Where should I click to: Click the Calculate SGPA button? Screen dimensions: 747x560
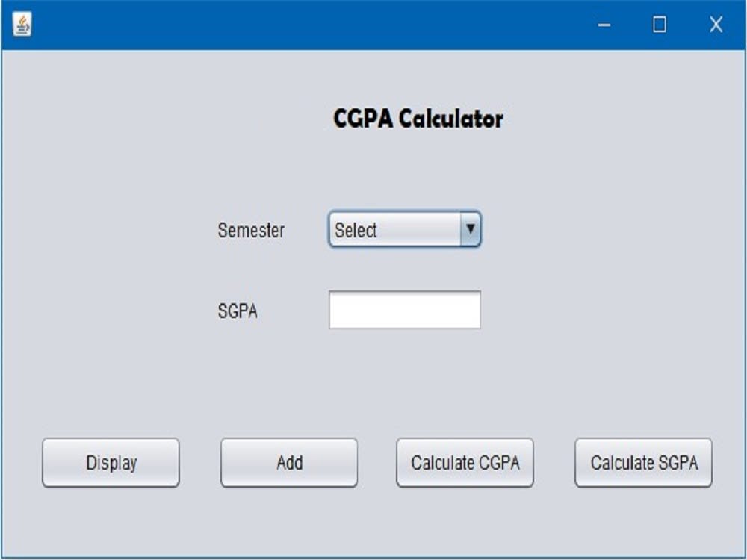[x=642, y=463]
